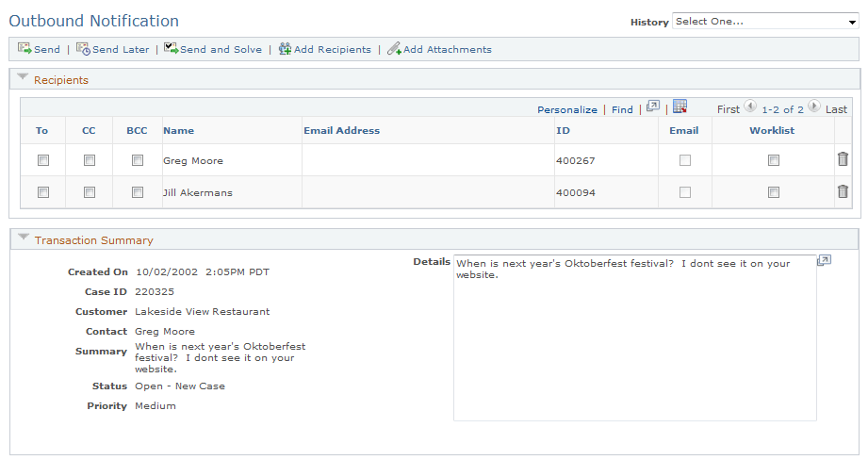Viewport: 868px width, 460px height.
Task: Check the BCC box for Greg Moore
Action: coord(138,160)
